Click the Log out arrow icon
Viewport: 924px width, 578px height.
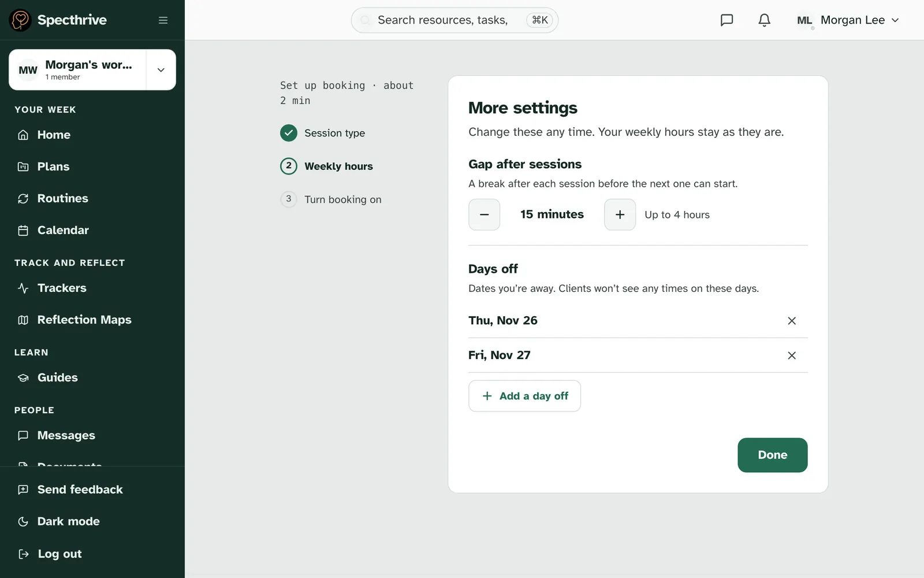tap(23, 554)
